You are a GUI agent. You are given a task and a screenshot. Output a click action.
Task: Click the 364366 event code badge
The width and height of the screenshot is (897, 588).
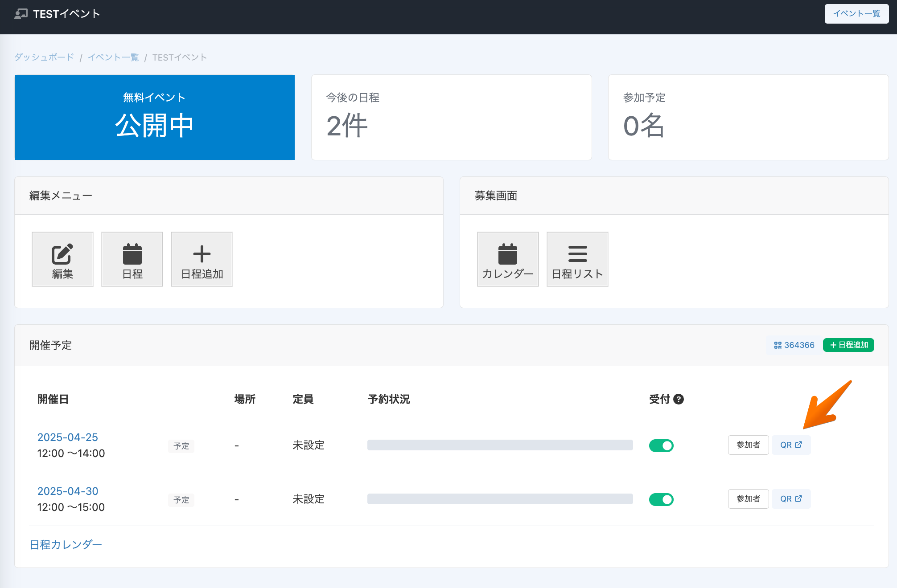click(794, 345)
